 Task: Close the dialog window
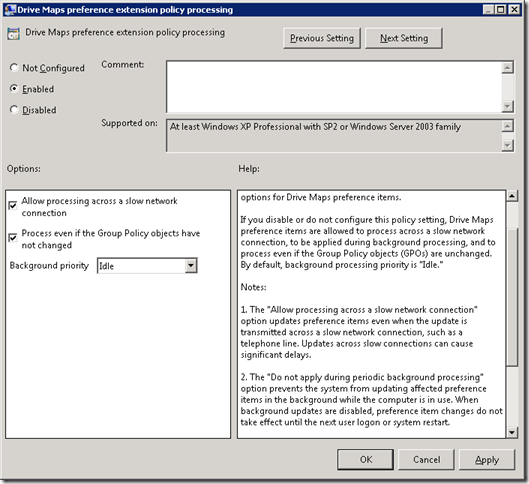click(x=514, y=9)
